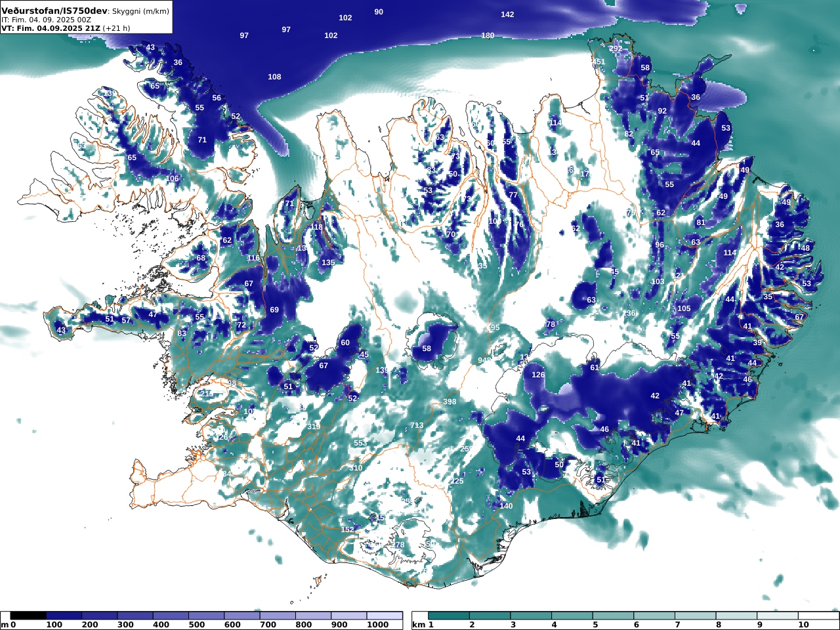Pick the 400–500 m legend color swatch

pyautogui.click(x=171, y=616)
